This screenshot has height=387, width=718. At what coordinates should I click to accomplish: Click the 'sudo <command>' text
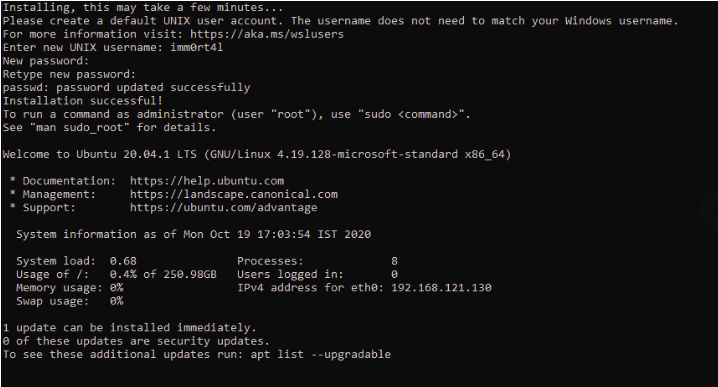coord(414,114)
